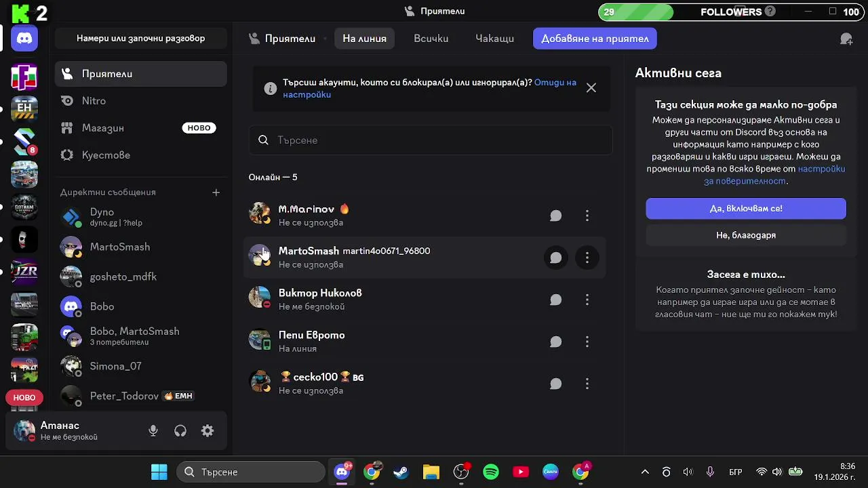Open gosheto_mdfk direct message
The width and height of the screenshot is (868, 488).
pyautogui.click(x=141, y=277)
